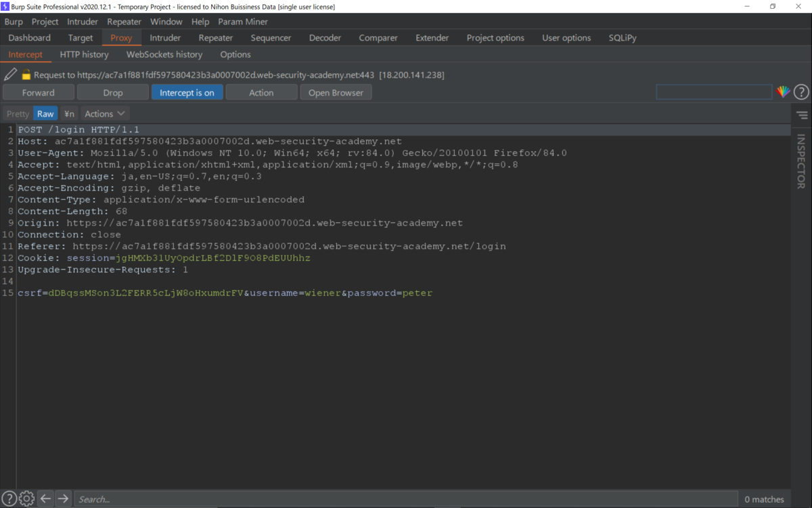This screenshot has width=812, height=508.
Task: Open the Project menu
Action: click(x=45, y=22)
